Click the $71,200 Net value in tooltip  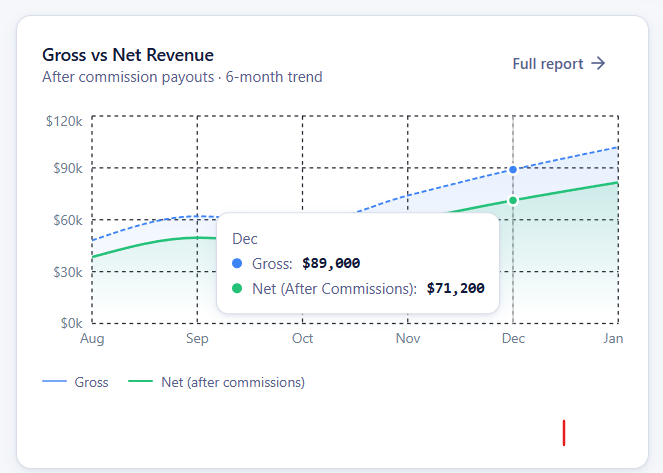coord(455,289)
